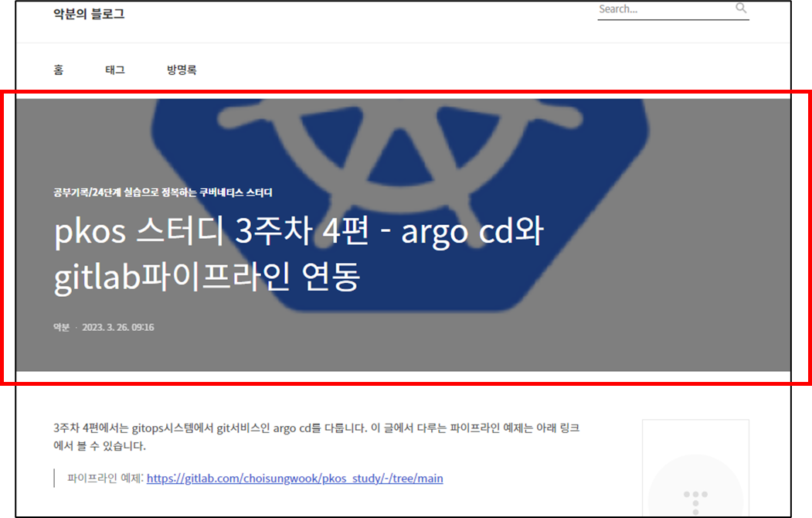
Task: Click the author name 악분
Action: point(61,327)
